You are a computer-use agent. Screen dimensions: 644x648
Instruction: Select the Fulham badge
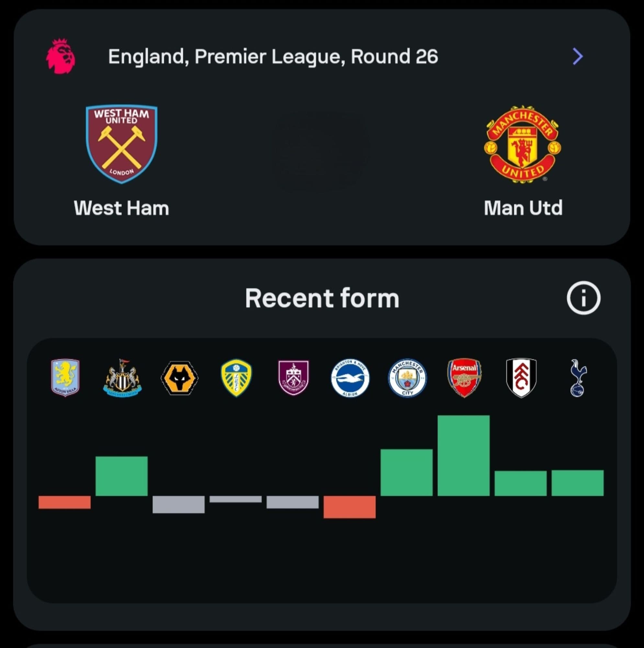click(x=521, y=378)
